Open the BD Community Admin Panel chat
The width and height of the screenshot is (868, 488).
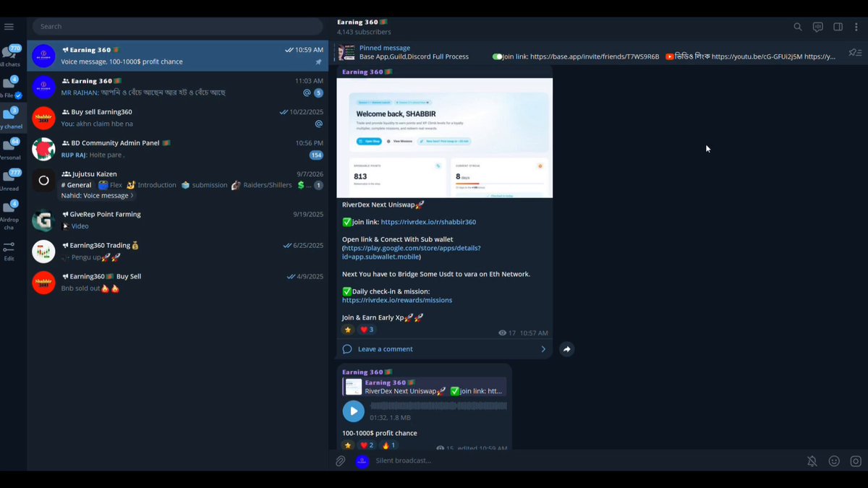coord(178,149)
